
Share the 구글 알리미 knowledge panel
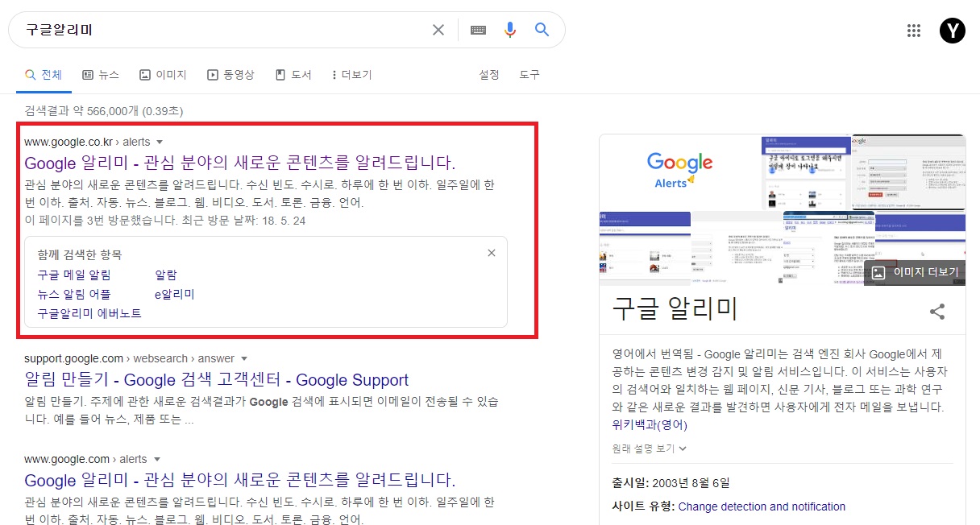937,312
